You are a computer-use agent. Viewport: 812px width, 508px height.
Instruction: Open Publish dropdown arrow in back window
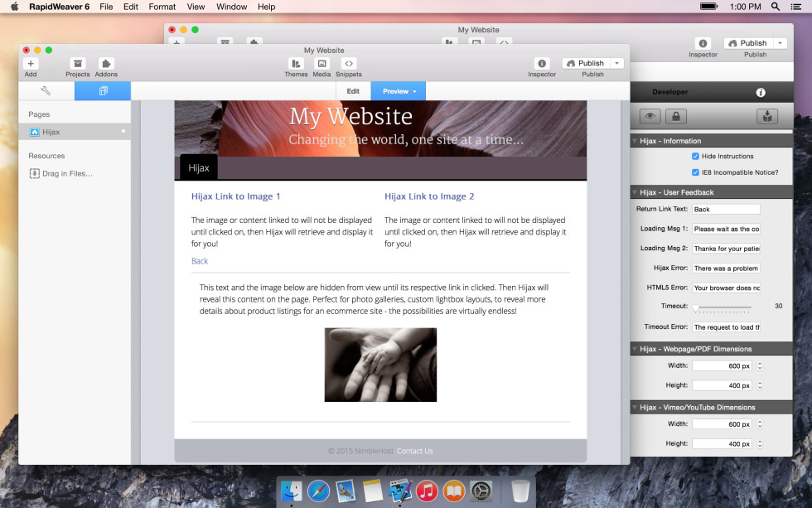(x=780, y=43)
